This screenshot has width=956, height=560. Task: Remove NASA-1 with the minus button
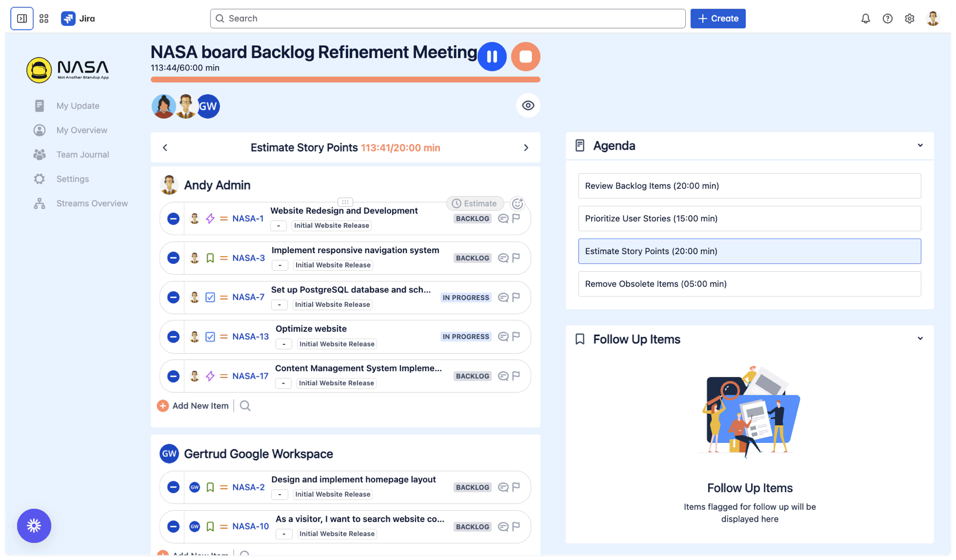tap(173, 219)
